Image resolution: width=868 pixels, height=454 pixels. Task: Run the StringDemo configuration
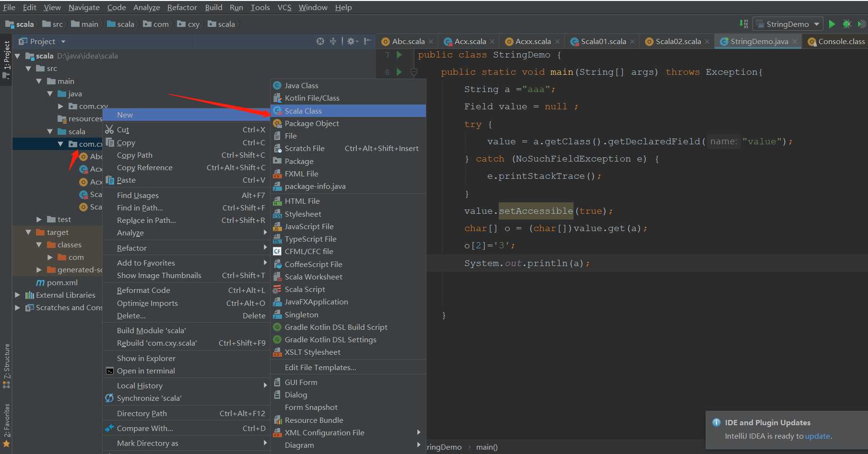click(832, 24)
